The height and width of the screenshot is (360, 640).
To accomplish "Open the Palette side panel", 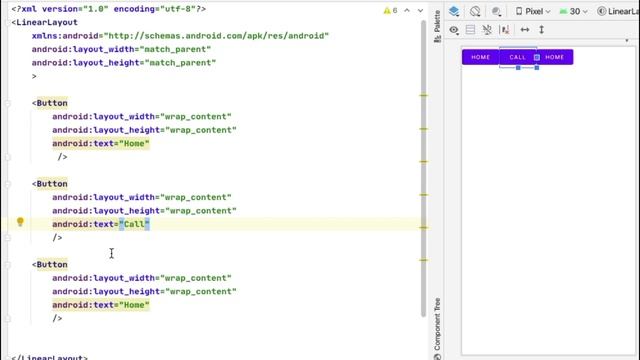I will pos(438,26).
